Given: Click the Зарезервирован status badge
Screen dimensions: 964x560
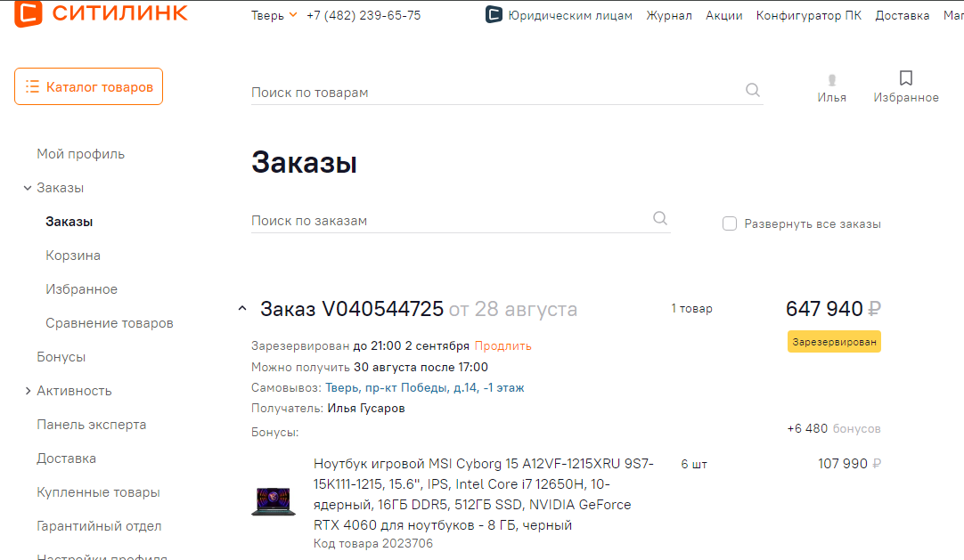Looking at the screenshot, I should [834, 342].
